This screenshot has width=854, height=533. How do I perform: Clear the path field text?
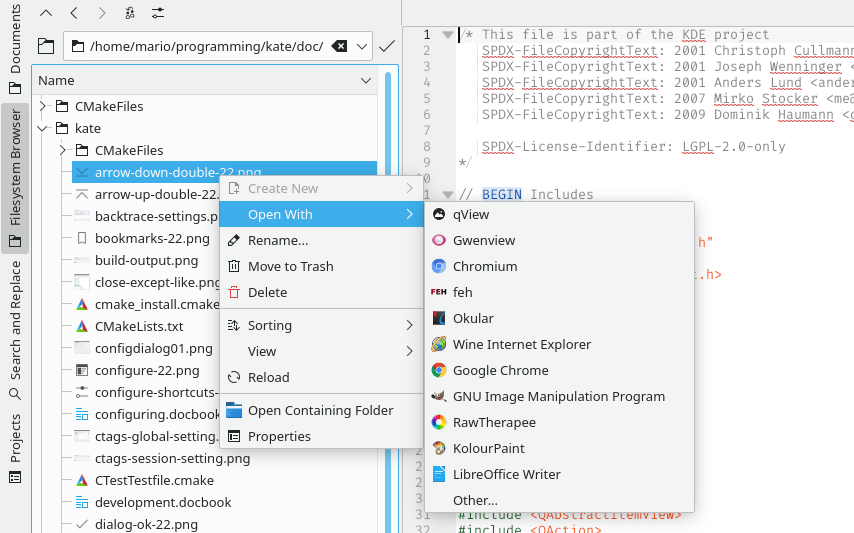[x=340, y=46]
